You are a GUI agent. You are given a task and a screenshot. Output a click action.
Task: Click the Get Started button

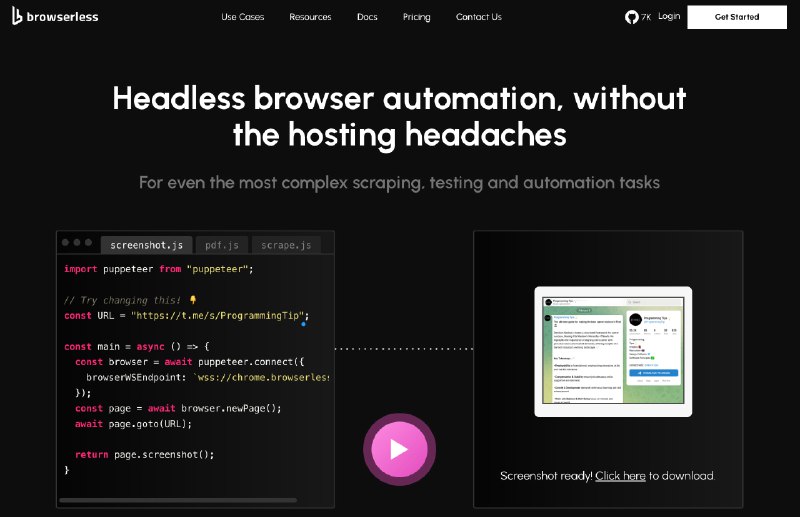(x=737, y=17)
